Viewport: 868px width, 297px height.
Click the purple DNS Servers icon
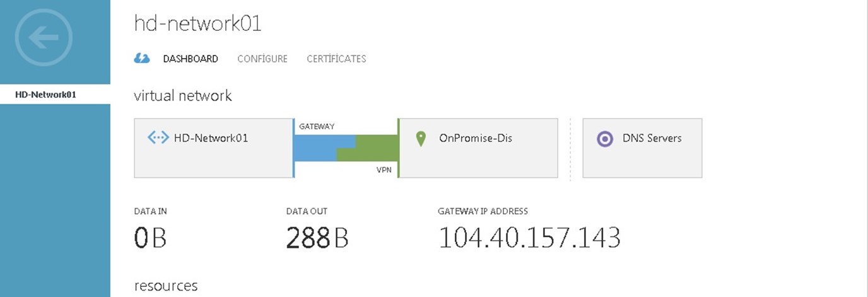pos(605,139)
